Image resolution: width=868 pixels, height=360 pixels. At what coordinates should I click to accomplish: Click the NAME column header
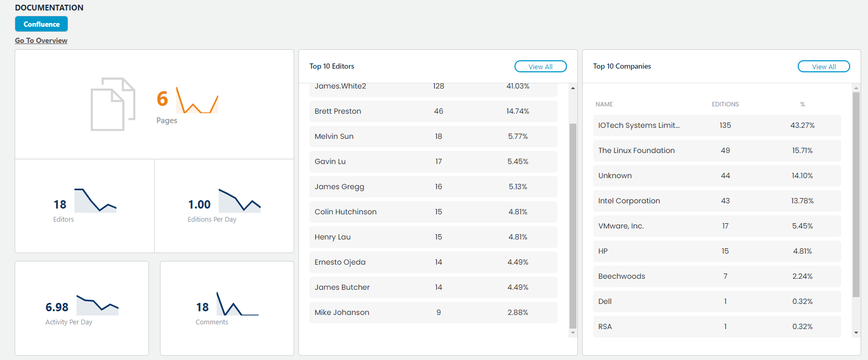604,104
